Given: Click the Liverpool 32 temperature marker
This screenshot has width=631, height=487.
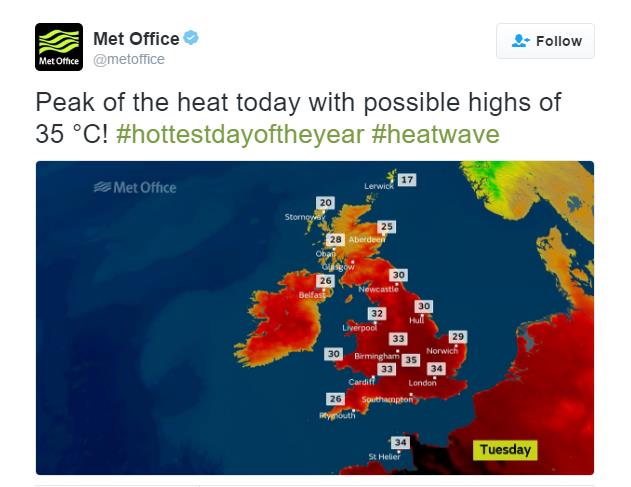Looking at the screenshot, I should pos(376,314).
